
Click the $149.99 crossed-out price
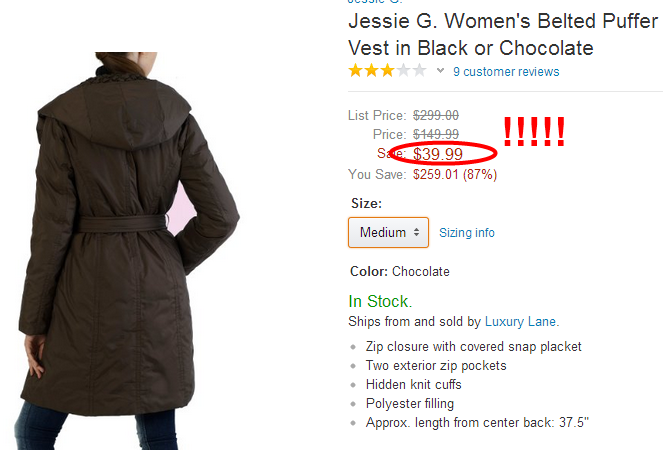[x=436, y=134]
